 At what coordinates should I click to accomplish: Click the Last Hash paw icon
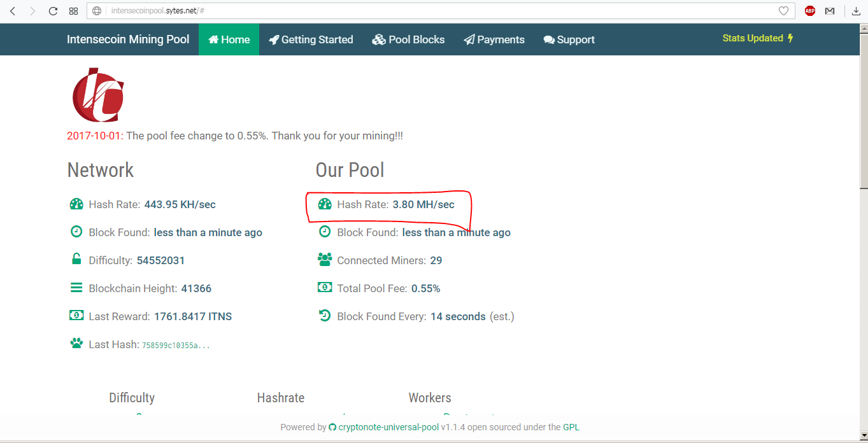coord(76,343)
